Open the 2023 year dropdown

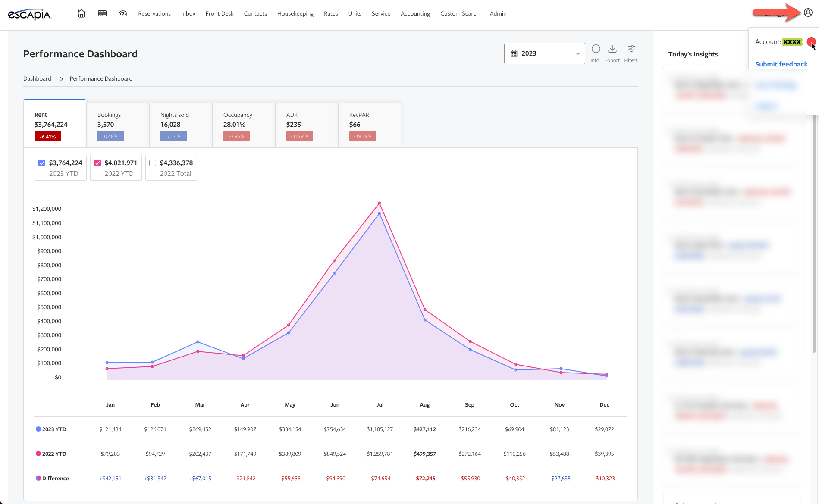click(x=544, y=53)
